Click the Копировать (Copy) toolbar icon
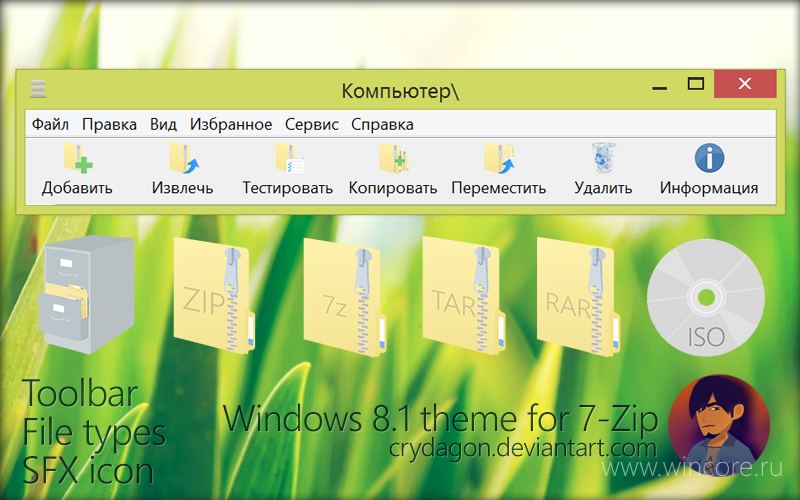The image size is (800, 500). (393, 158)
